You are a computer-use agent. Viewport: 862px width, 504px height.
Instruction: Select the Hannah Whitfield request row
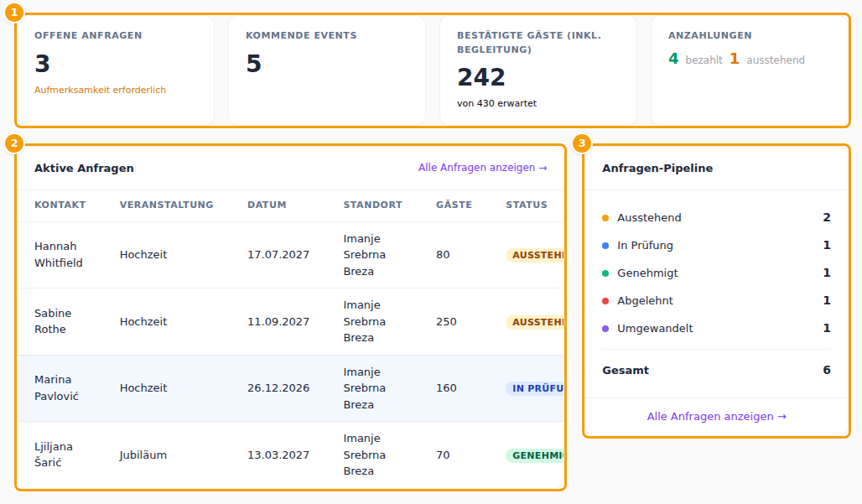pos(291,255)
